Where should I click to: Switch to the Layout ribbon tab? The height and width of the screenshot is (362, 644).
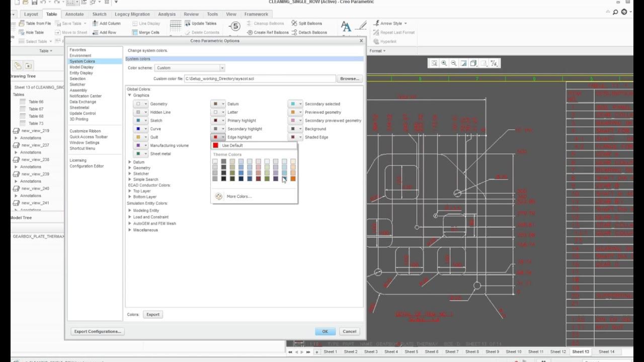[x=31, y=14]
